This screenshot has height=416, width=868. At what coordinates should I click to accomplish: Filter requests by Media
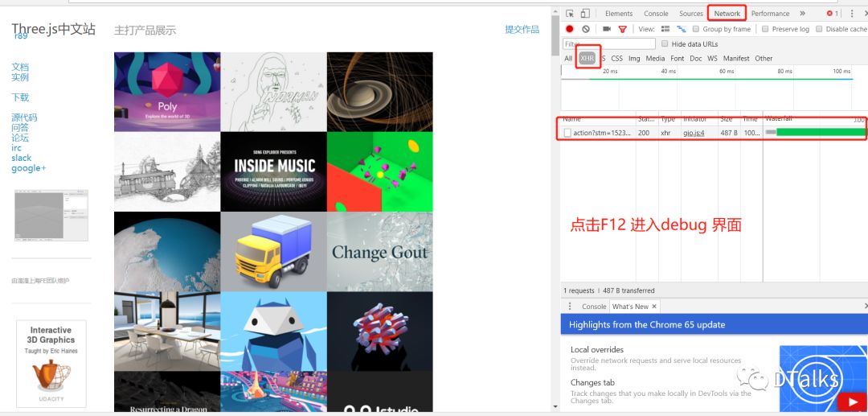coord(655,58)
